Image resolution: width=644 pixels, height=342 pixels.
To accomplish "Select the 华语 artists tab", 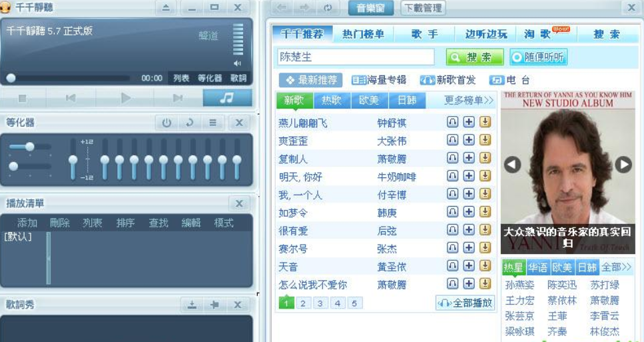I will [x=537, y=267].
